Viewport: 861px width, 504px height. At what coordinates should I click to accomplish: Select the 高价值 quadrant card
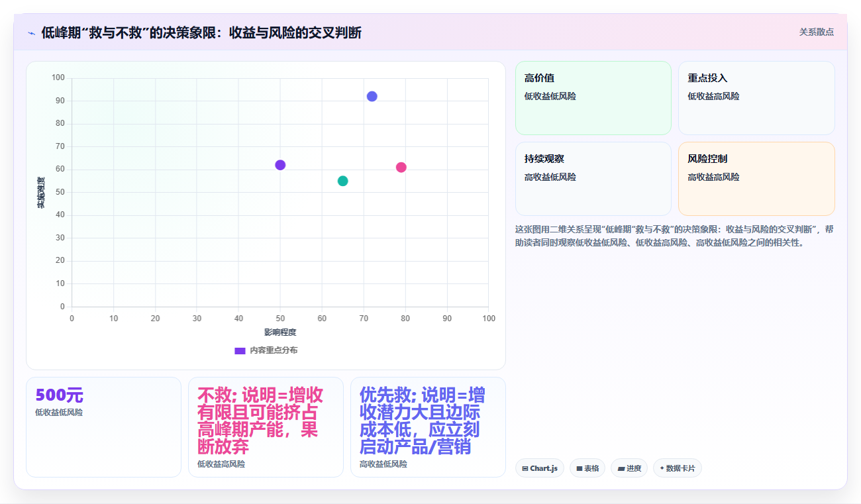point(593,98)
